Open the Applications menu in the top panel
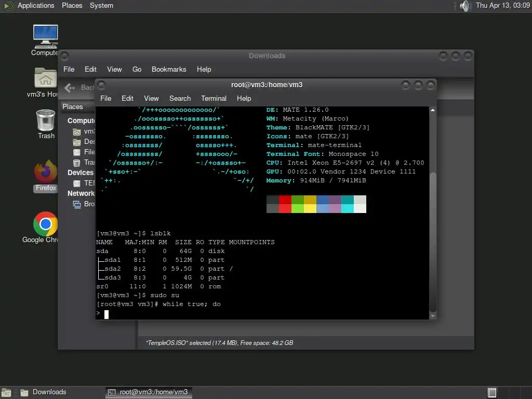The image size is (532, 399). tap(36, 5)
